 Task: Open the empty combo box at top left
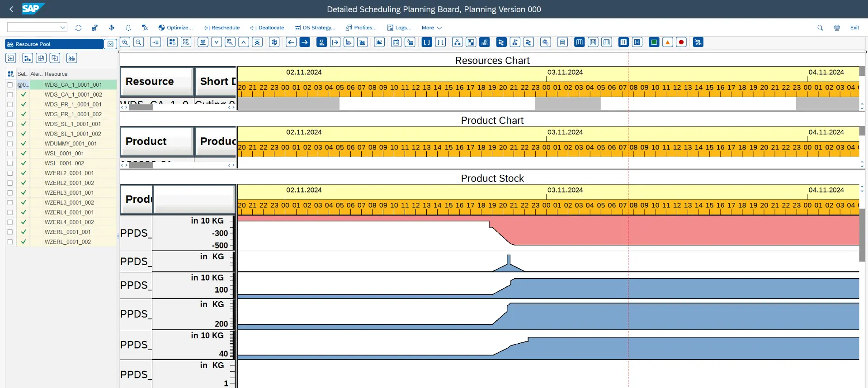pos(37,28)
